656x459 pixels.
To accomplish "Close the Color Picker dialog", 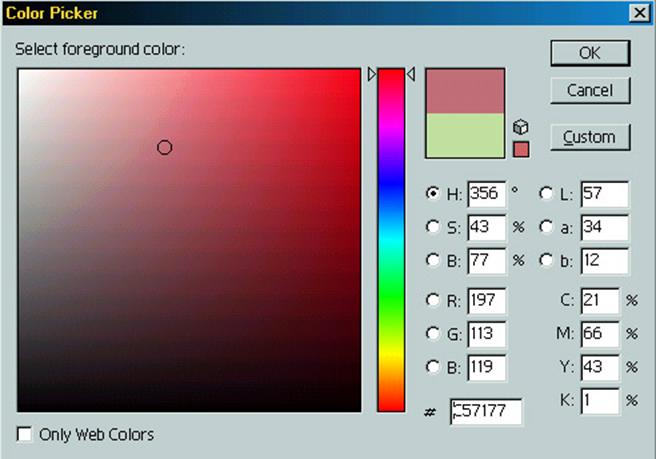I will pos(639,13).
